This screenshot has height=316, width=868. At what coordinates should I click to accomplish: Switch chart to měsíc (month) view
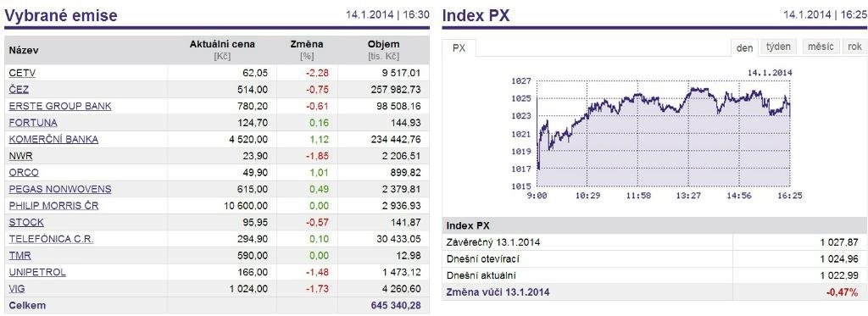click(x=821, y=47)
